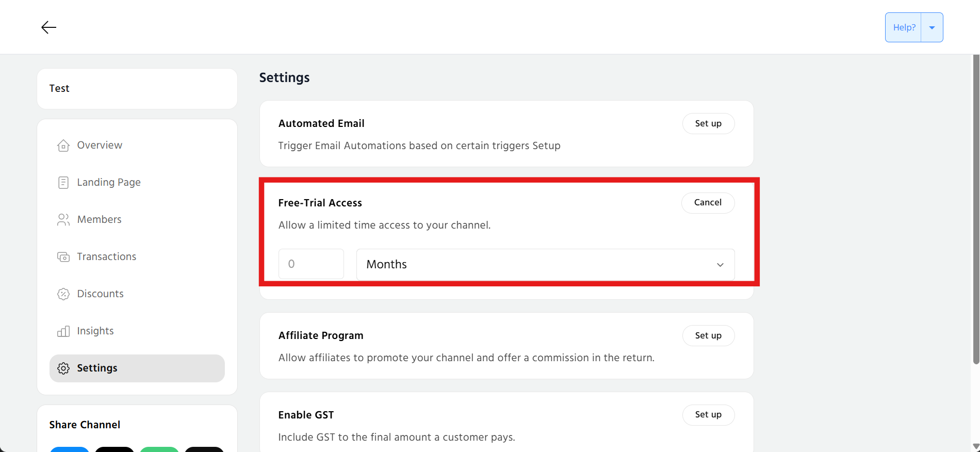Click the vertical page scrollbar
980x452 pixels.
(975, 206)
